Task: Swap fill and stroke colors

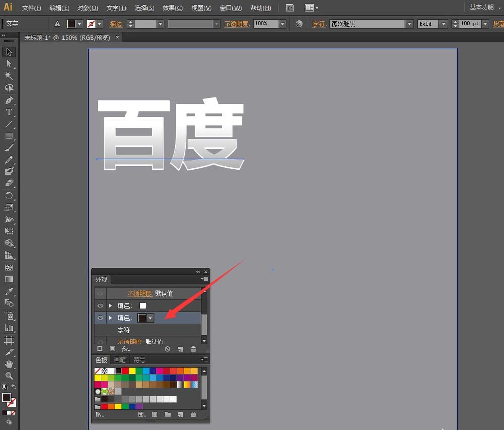Action: [14, 387]
